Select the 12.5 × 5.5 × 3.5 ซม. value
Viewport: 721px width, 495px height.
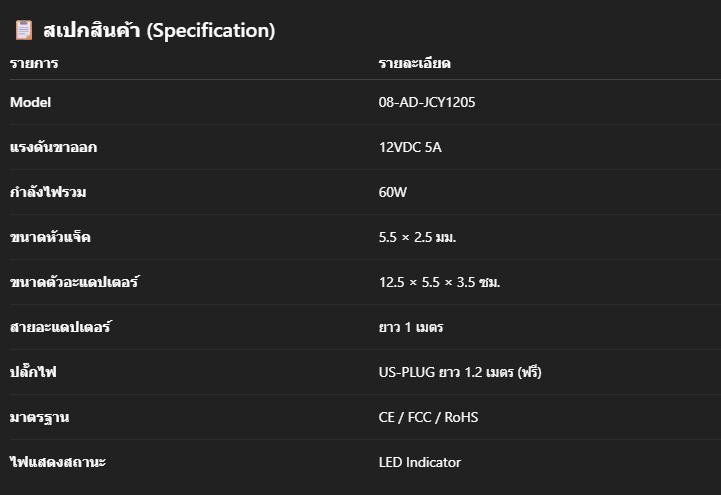[439, 282]
